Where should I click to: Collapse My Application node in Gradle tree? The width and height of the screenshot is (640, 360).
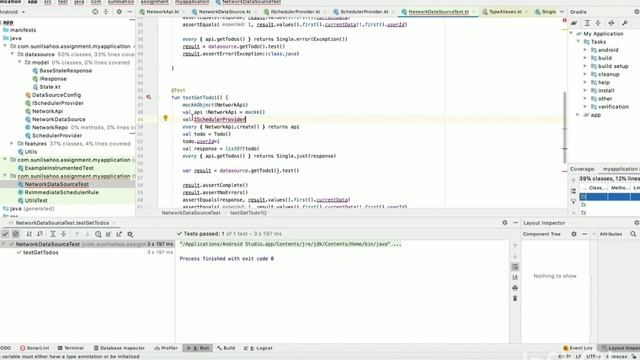coord(571,33)
